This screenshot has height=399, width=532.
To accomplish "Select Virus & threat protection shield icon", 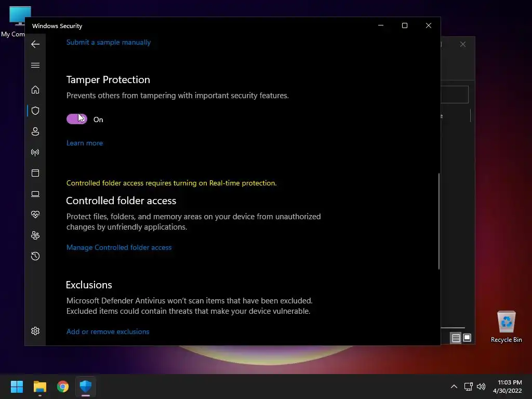I will (35, 111).
